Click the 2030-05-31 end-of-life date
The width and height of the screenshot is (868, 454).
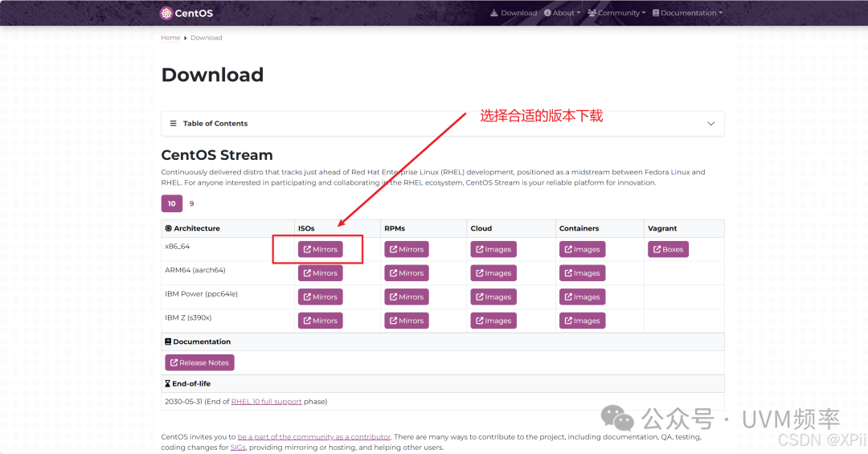pos(183,402)
